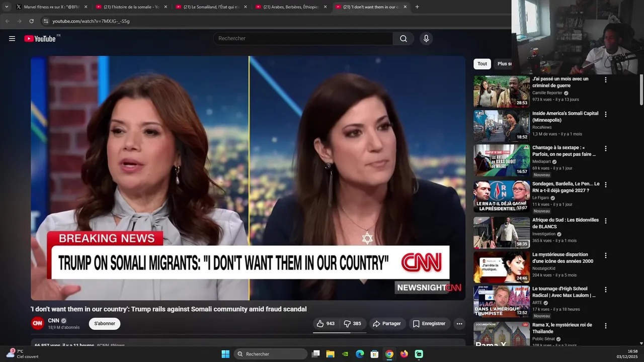
Task: Open thumbnail of 'criminel de guerre' video
Action: pos(502,92)
